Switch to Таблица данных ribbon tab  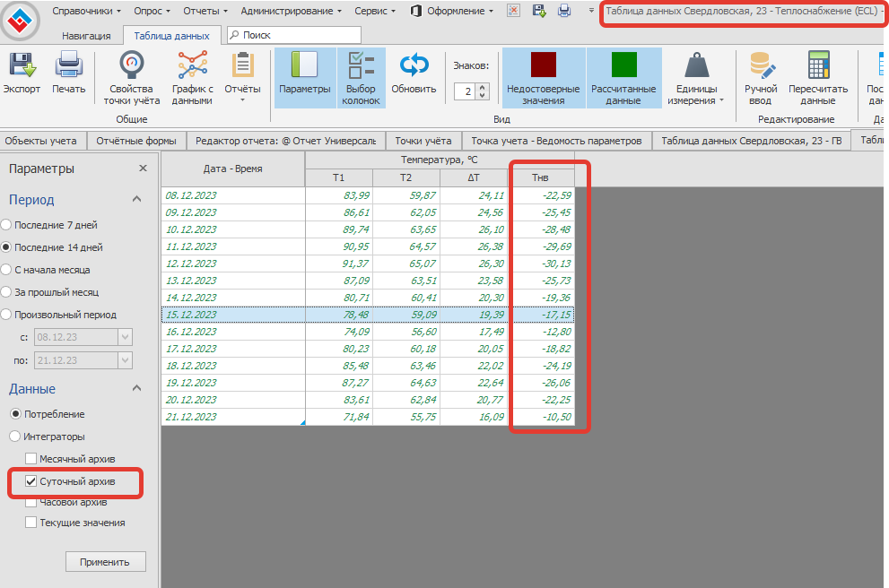[x=172, y=36]
